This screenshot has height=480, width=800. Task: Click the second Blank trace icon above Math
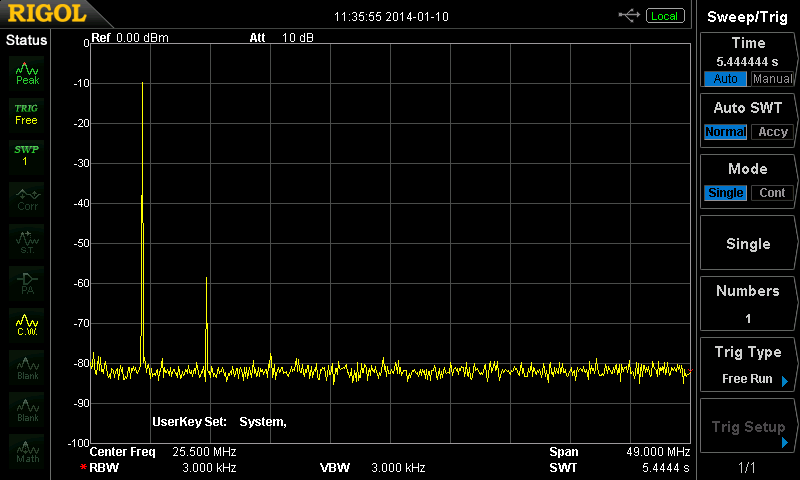point(27,409)
